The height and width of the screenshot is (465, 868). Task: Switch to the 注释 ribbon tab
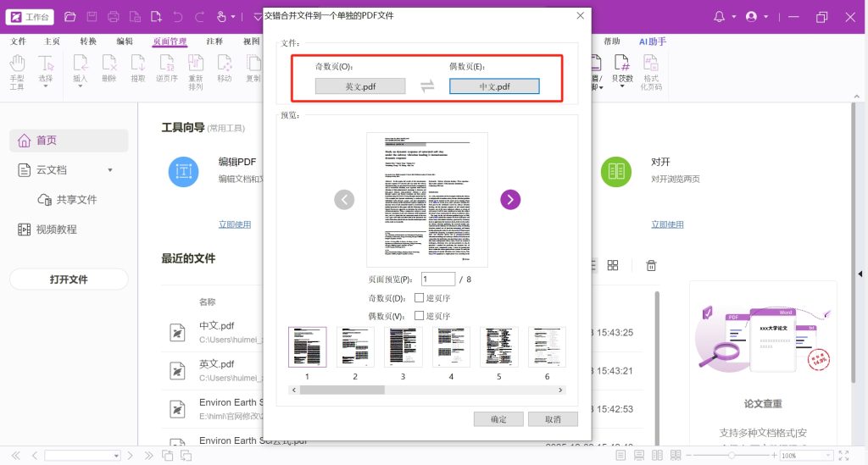[214, 41]
